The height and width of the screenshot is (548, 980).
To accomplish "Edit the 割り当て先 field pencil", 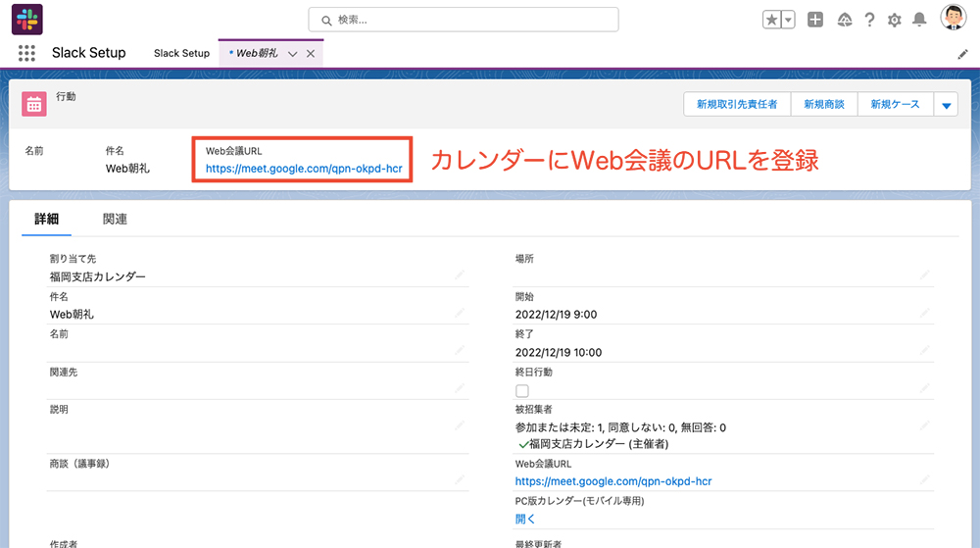I will (x=460, y=274).
